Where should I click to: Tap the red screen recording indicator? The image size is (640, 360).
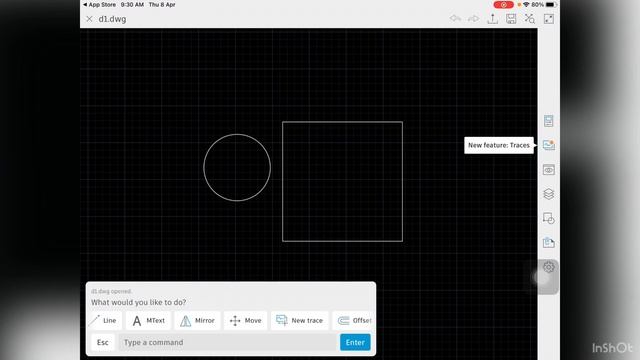coord(504,5)
